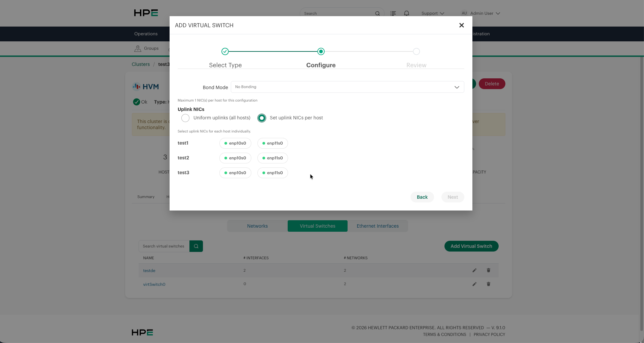Delete testde switch with trash icon
644x343 pixels.
[x=489, y=270]
